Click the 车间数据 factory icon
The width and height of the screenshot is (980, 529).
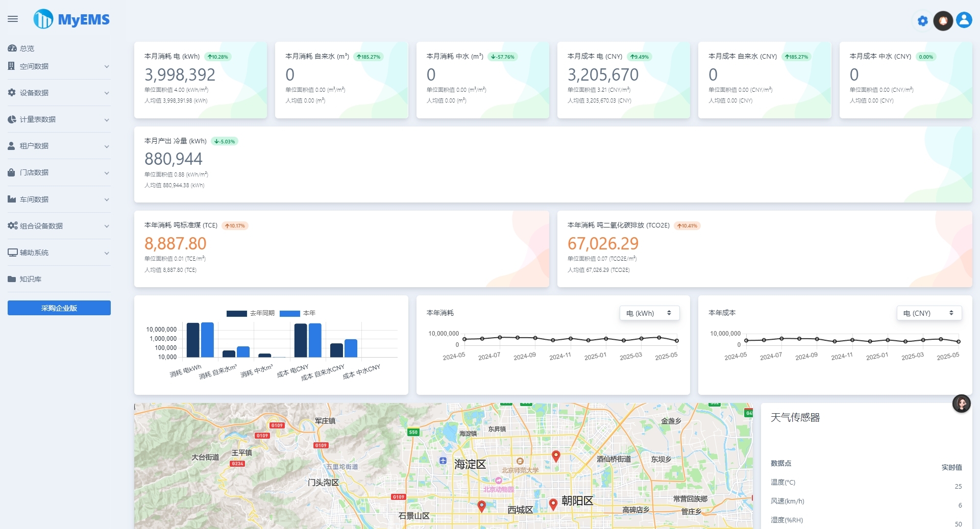[x=12, y=199]
